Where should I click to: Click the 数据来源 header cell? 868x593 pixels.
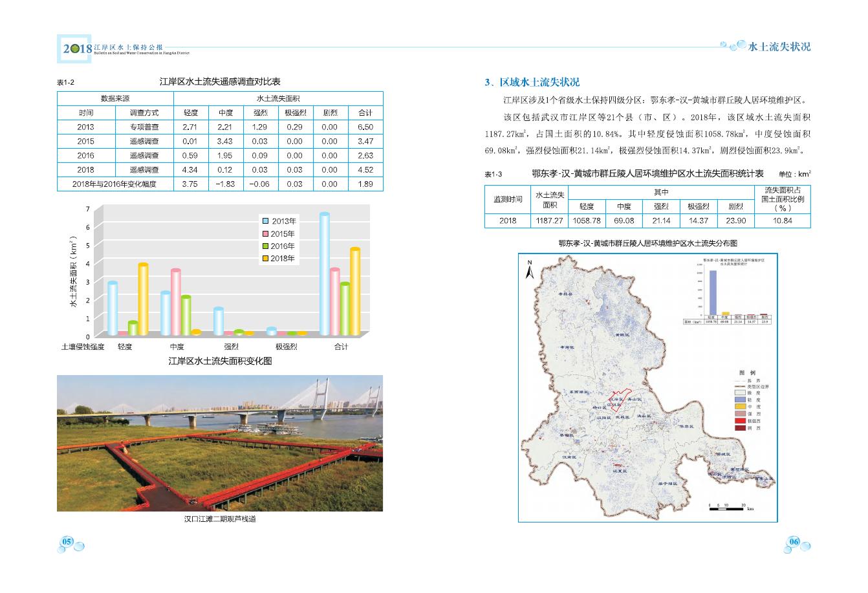[115, 99]
